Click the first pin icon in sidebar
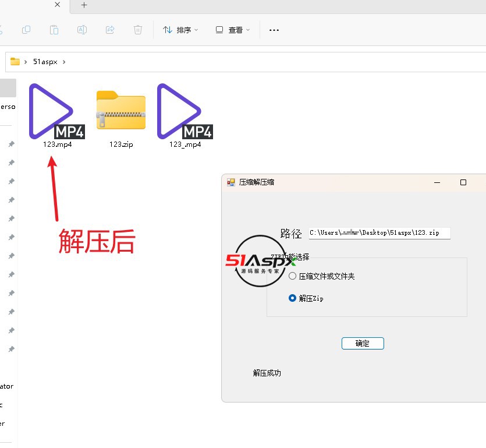 coord(12,144)
